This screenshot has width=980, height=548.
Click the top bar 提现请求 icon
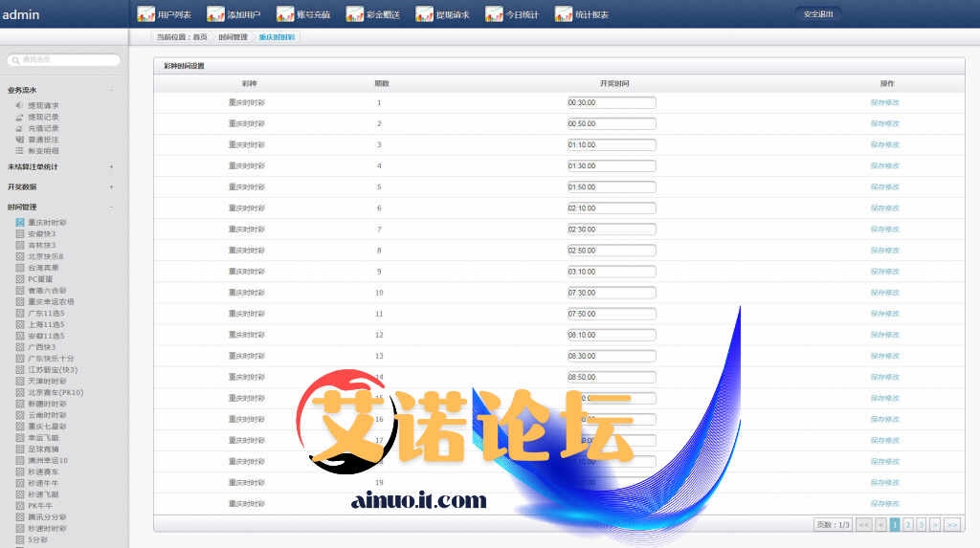click(424, 13)
